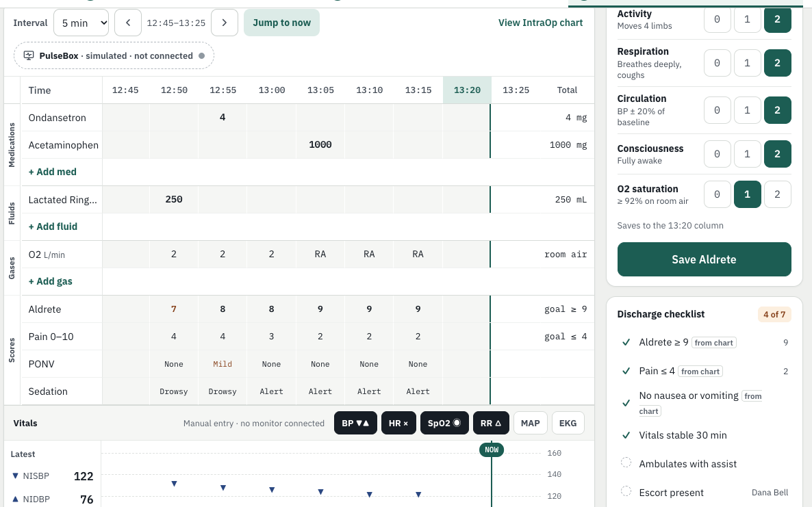
Task: Click + Add gas
Action: point(50,281)
